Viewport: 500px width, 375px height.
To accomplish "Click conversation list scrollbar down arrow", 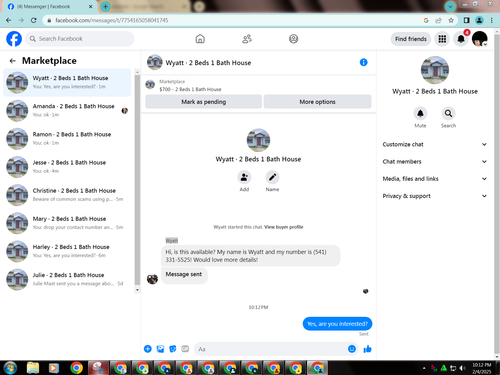I will [x=137, y=290].
